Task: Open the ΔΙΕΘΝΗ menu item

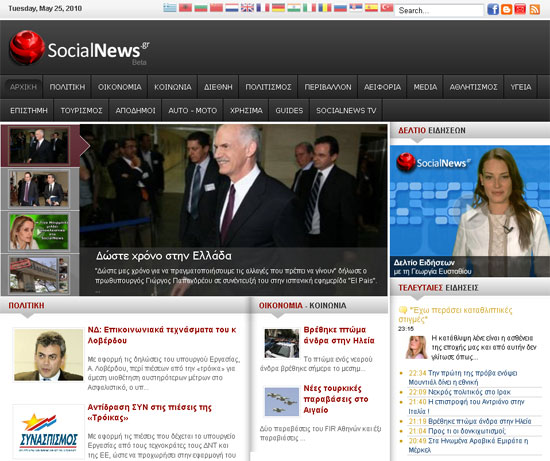Action: tap(218, 87)
